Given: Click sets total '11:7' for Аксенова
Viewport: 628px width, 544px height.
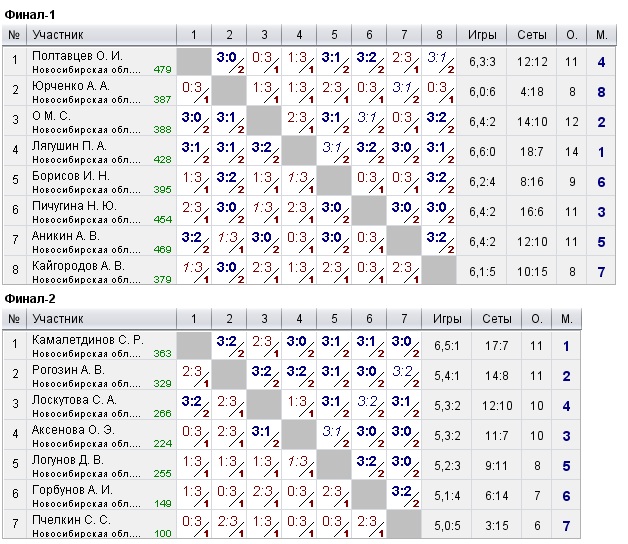Looking at the screenshot, I should (x=497, y=436).
